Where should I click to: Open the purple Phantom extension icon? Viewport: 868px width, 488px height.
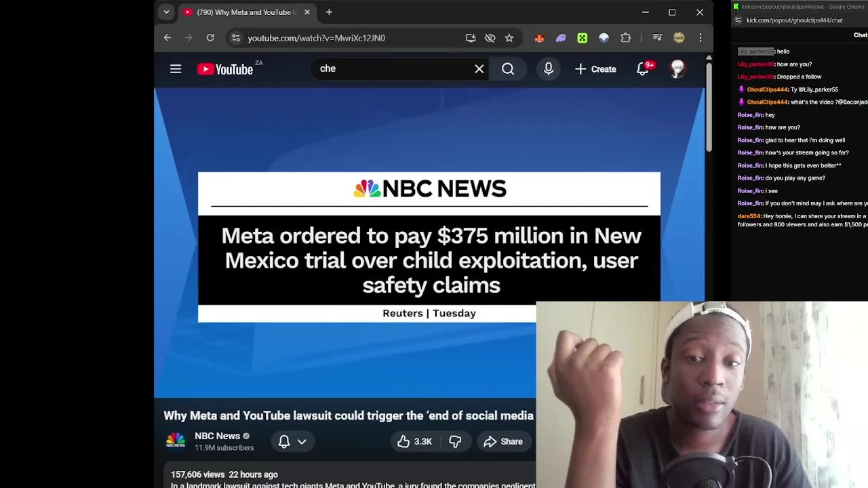coord(561,38)
